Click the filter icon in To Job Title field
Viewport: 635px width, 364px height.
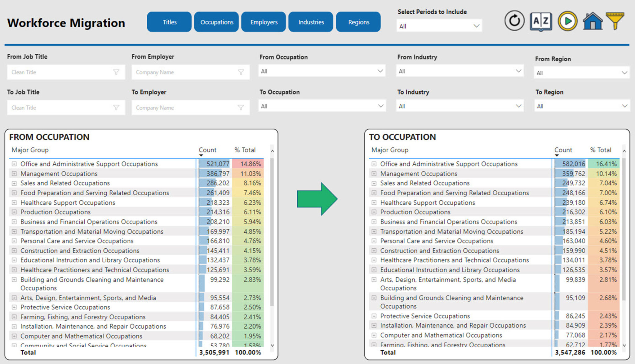click(116, 108)
